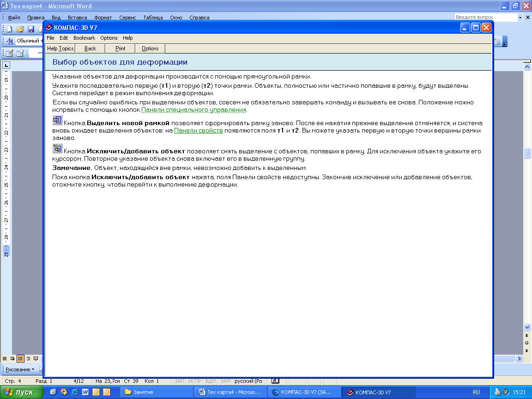Click the table Eraser icon in Word
This screenshot has height=399, width=532.
(20, 53)
